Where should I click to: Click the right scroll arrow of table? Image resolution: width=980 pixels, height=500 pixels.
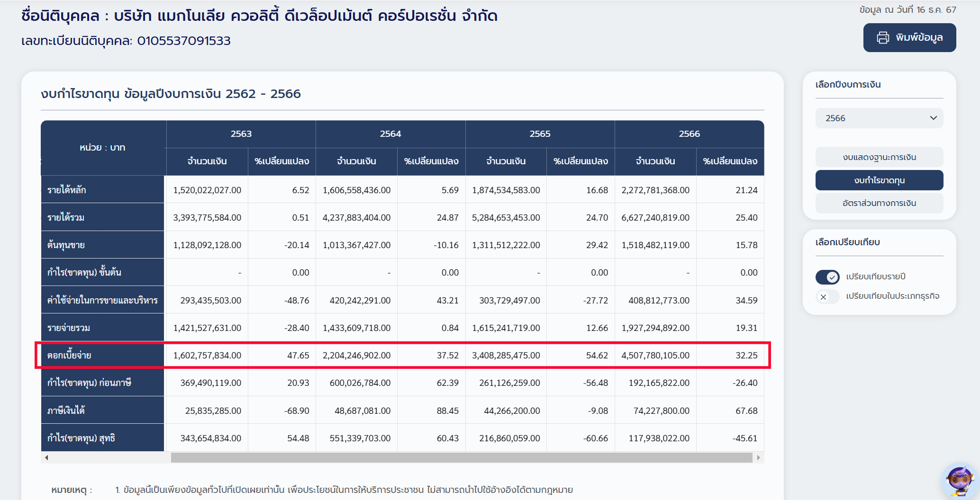pos(758,457)
